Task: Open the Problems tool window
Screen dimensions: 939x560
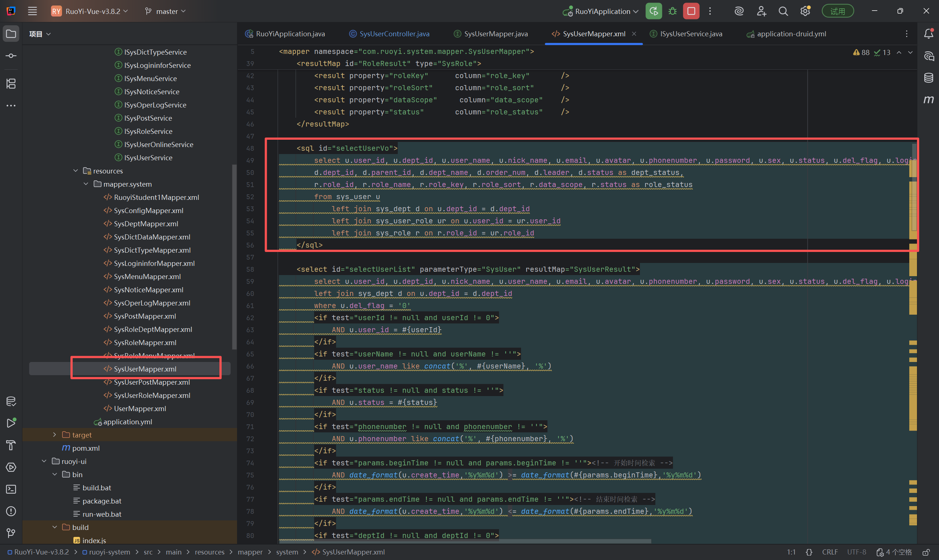Action: tap(11, 511)
